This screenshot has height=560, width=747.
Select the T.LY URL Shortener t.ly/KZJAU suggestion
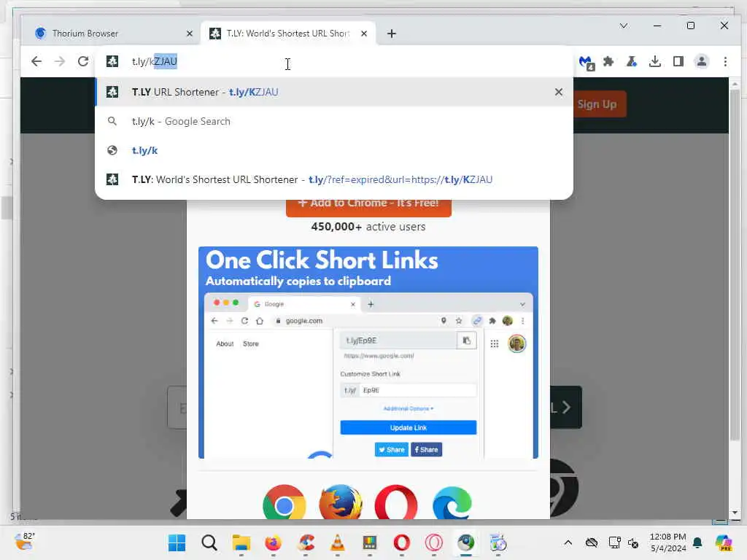(x=333, y=92)
